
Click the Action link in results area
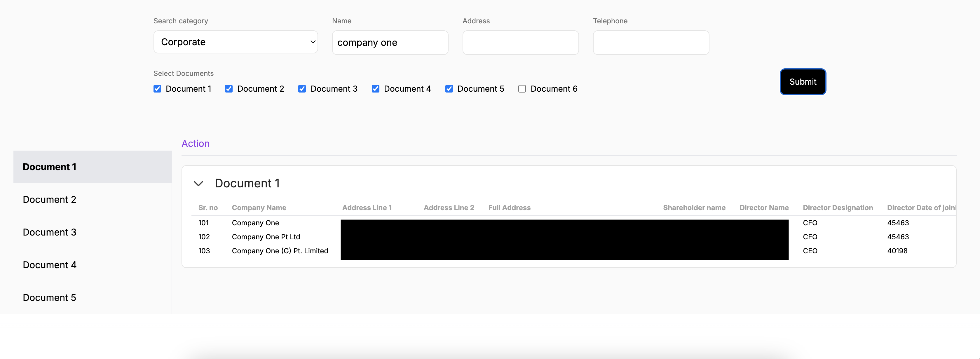[195, 143]
